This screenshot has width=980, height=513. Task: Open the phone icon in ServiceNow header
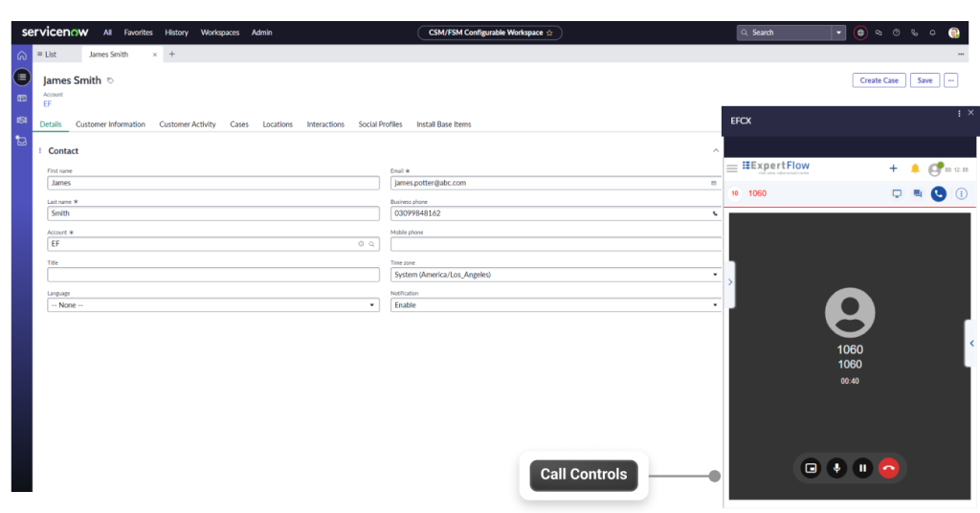914,33
